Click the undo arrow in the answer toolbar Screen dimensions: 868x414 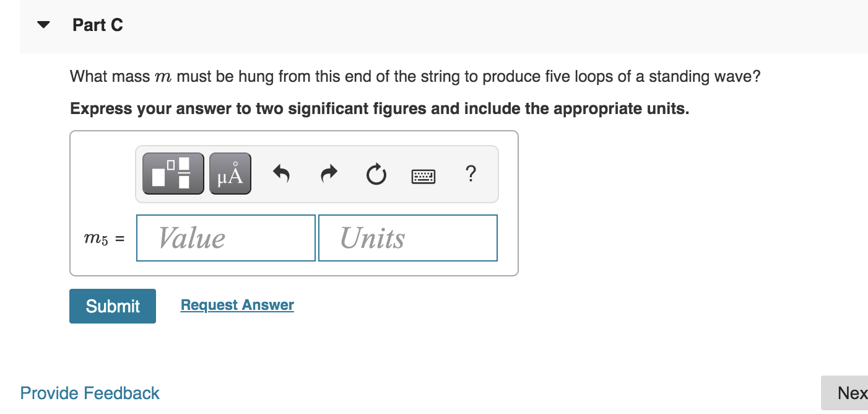[x=280, y=174]
